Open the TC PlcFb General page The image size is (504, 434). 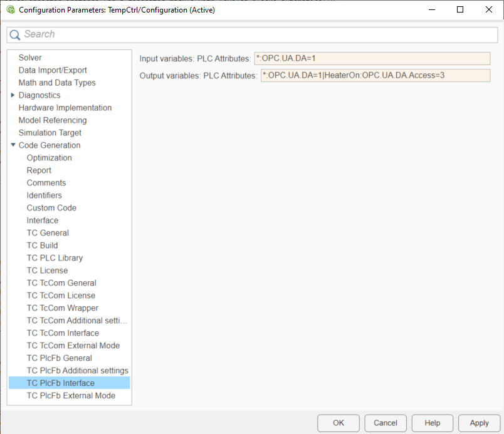point(59,358)
